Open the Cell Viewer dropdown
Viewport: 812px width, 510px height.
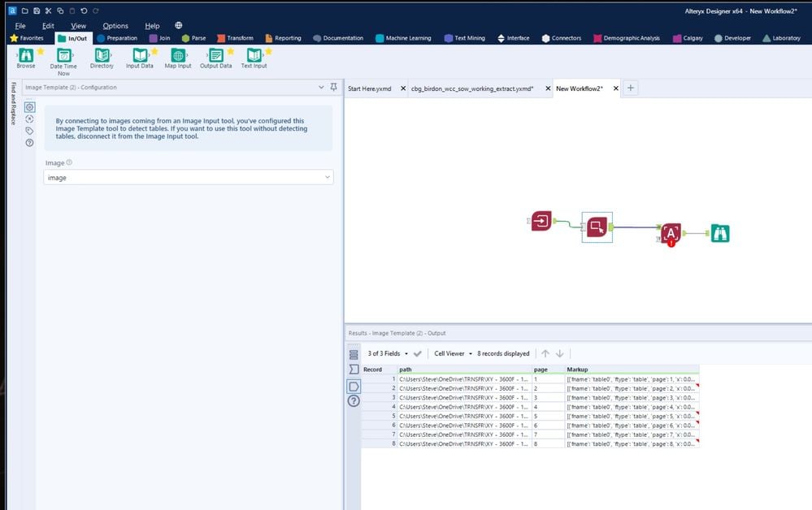[x=453, y=353]
